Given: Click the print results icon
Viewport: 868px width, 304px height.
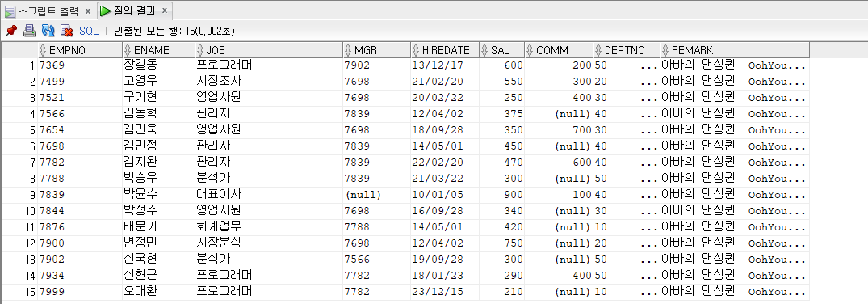Looking at the screenshot, I should 29,31.
